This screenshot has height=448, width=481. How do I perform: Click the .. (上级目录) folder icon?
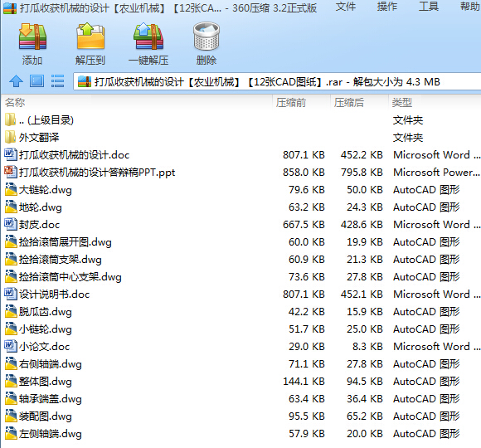click(11, 119)
